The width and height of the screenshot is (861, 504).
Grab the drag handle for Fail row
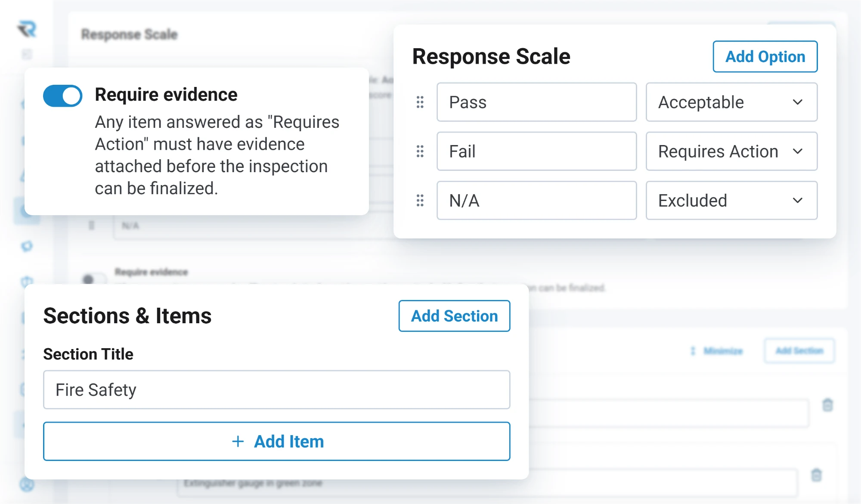[420, 151]
